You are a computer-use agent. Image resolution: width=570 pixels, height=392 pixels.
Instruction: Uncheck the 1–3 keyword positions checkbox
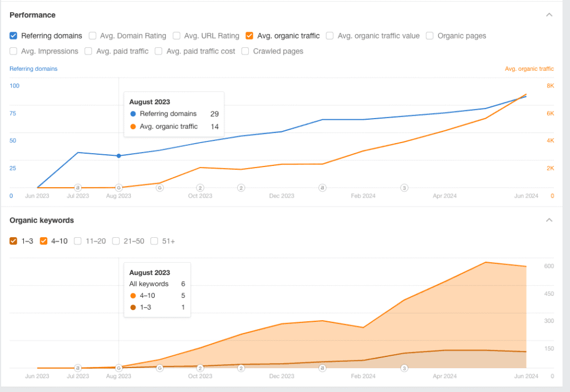(13, 241)
